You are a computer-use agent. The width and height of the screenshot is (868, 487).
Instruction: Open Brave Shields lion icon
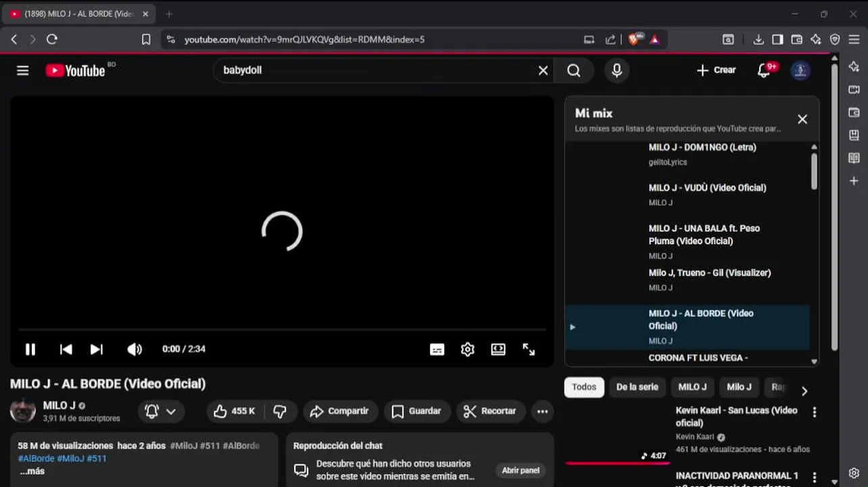tap(635, 39)
